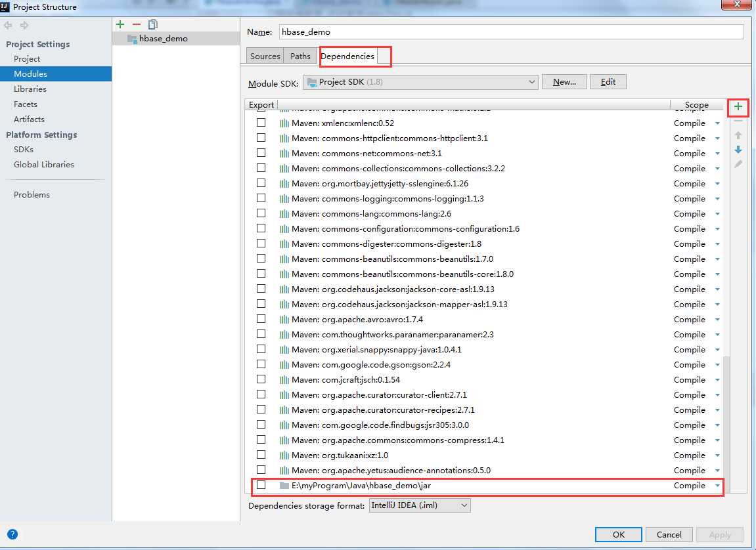756x550 pixels.
Task: Check export for xmlenc:xmlenc:0.52
Action: pyautogui.click(x=261, y=122)
